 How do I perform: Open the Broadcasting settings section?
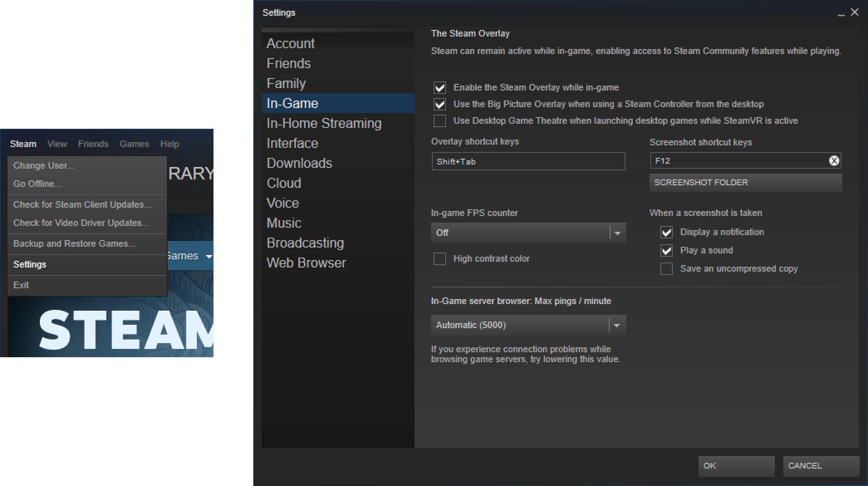click(x=305, y=242)
